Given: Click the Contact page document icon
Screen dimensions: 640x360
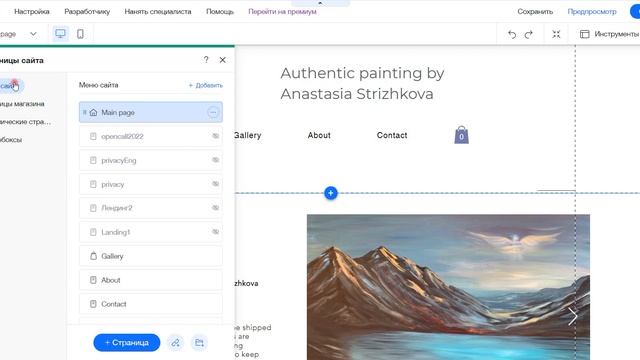Looking at the screenshot, I should 93,304.
